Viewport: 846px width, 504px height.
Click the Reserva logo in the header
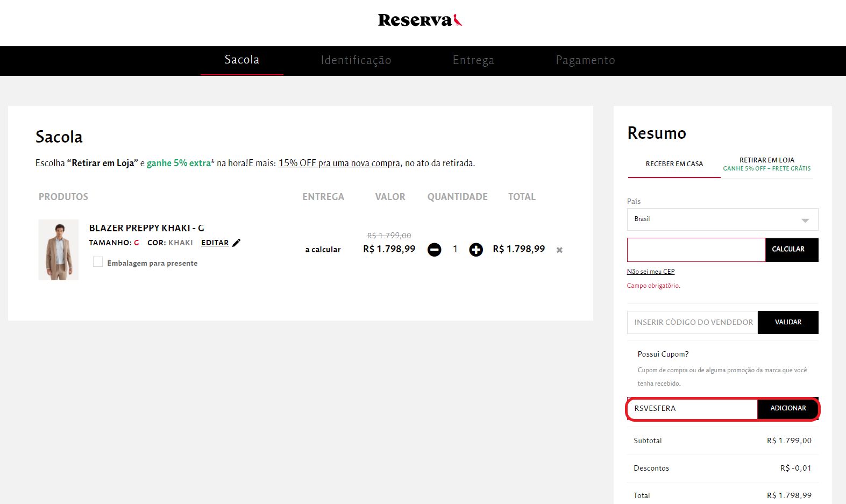(420, 20)
